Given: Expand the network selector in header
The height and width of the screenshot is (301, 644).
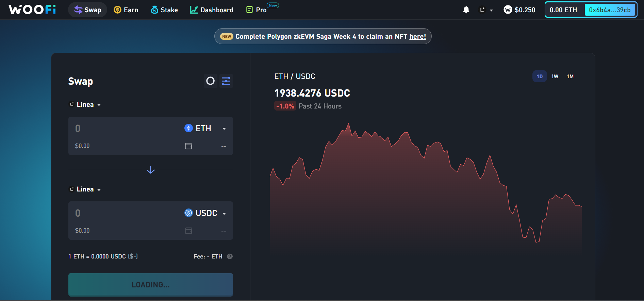Looking at the screenshot, I should point(486,10).
